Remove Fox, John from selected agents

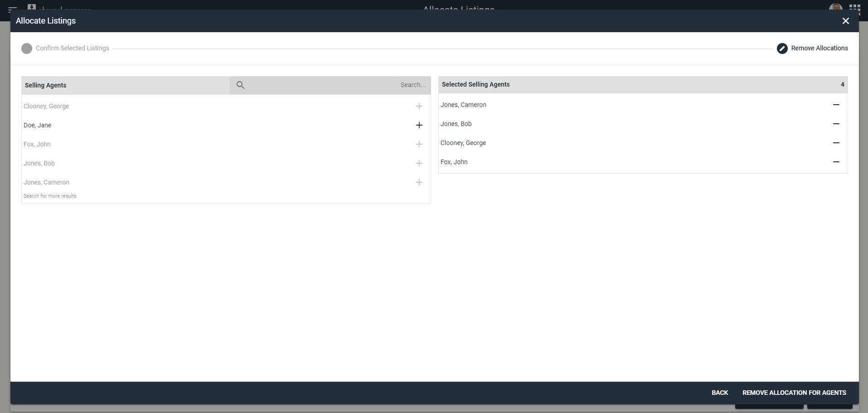836,161
